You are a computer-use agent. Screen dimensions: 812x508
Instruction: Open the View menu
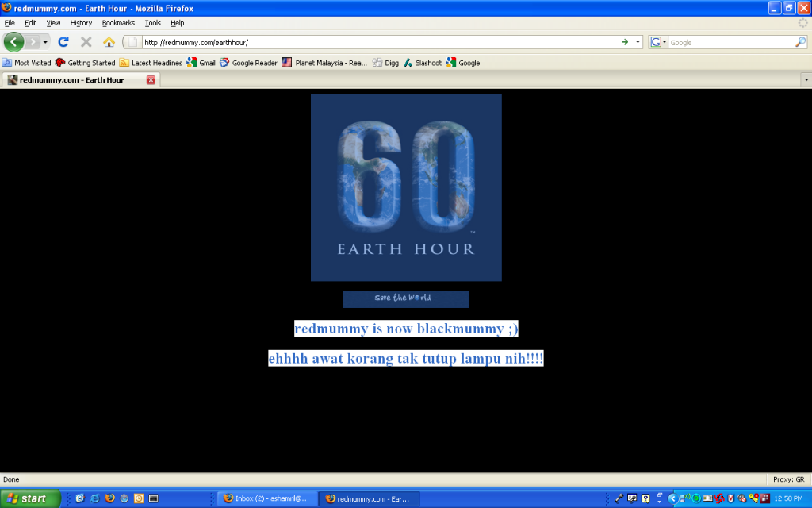pos(53,23)
